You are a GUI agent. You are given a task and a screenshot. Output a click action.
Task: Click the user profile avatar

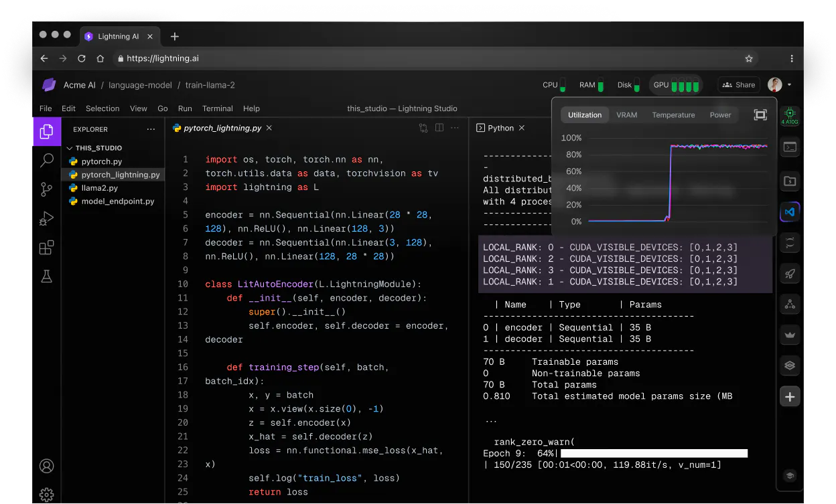coord(775,85)
